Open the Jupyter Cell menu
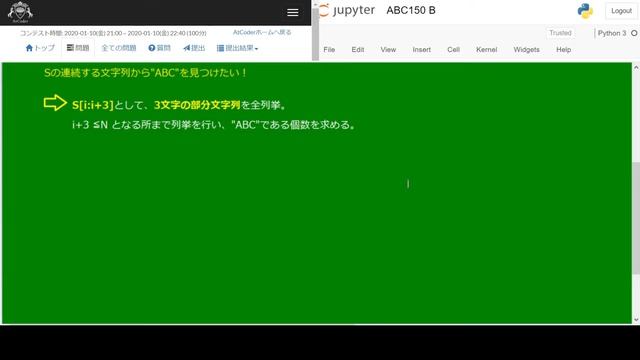The width and height of the screenshot is (640, 360). pyautogui.click(x=453, y=49)
